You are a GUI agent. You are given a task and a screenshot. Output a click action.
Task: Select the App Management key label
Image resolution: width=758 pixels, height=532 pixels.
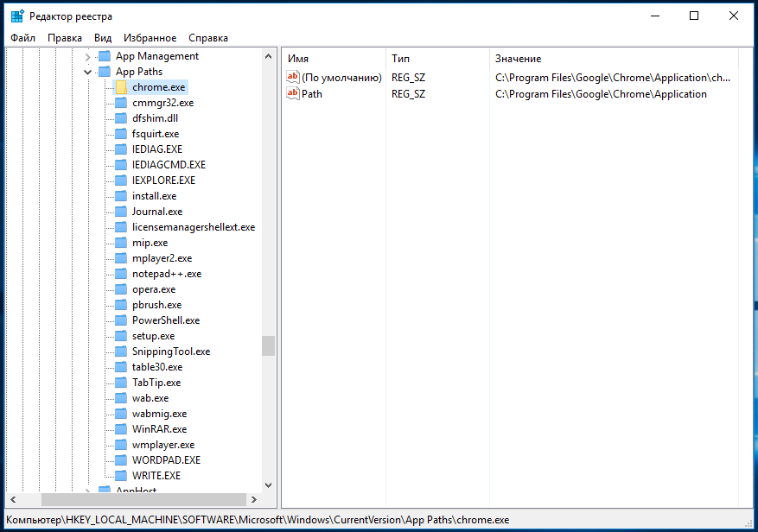[157, 56]
